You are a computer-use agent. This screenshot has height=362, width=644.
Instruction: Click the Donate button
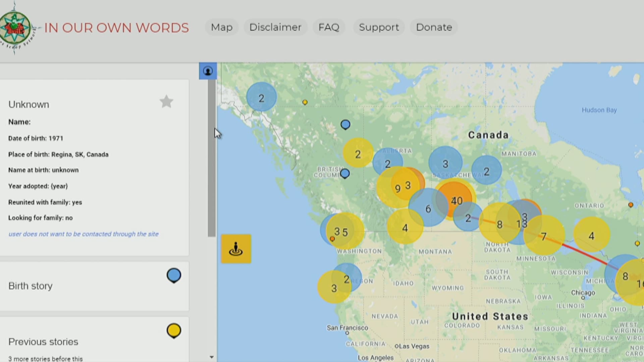[434, 27]
